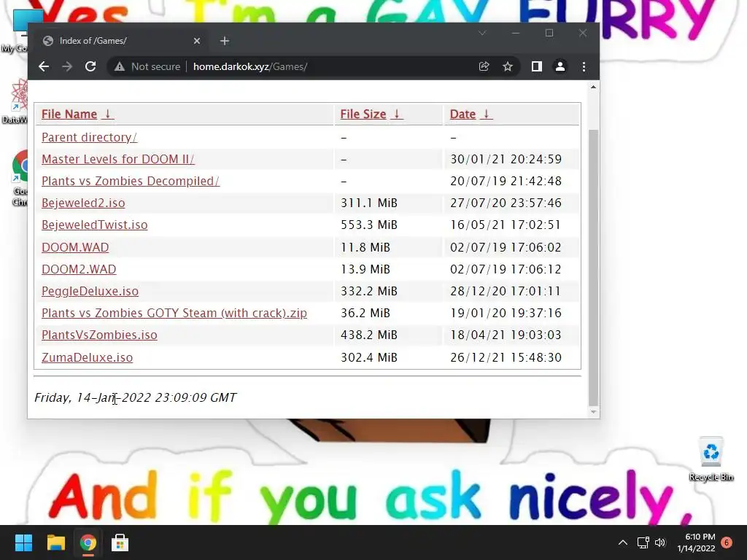Download PeggleDeluxe.iso
This screenshot has height=560, width=747.
[x=90, y=291]
